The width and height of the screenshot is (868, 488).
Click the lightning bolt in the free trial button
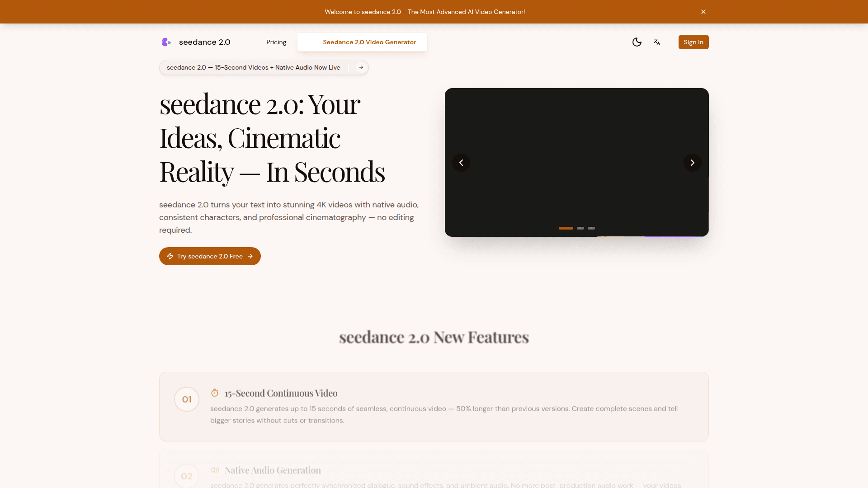click(x=170, y=256)
